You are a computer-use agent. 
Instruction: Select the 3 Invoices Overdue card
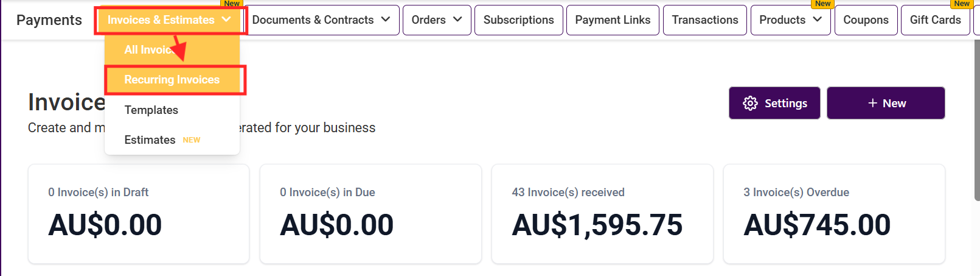point(834,214)
